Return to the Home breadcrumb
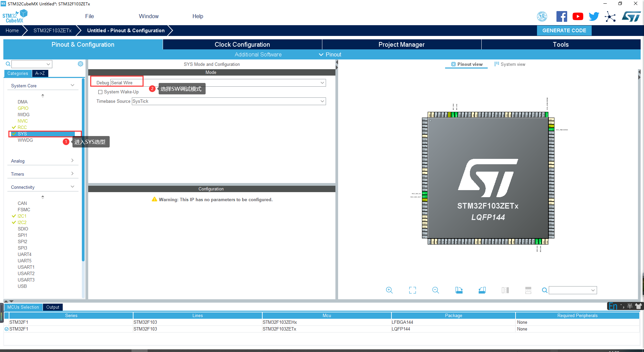This screenshot has width=644, height=352. pyautogui.click(x=12, y=30)
